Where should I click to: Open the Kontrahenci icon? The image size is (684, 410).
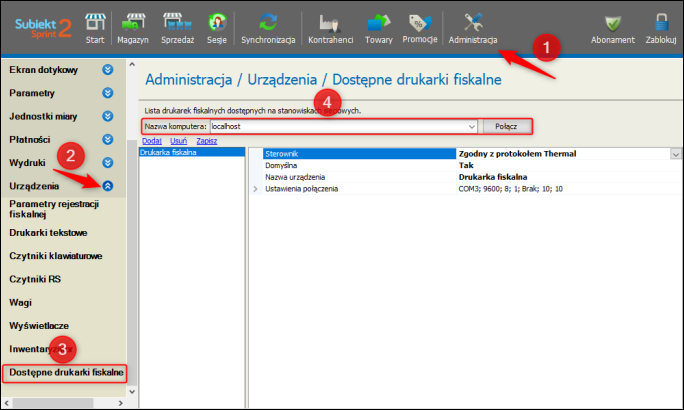tap(330, 23)
